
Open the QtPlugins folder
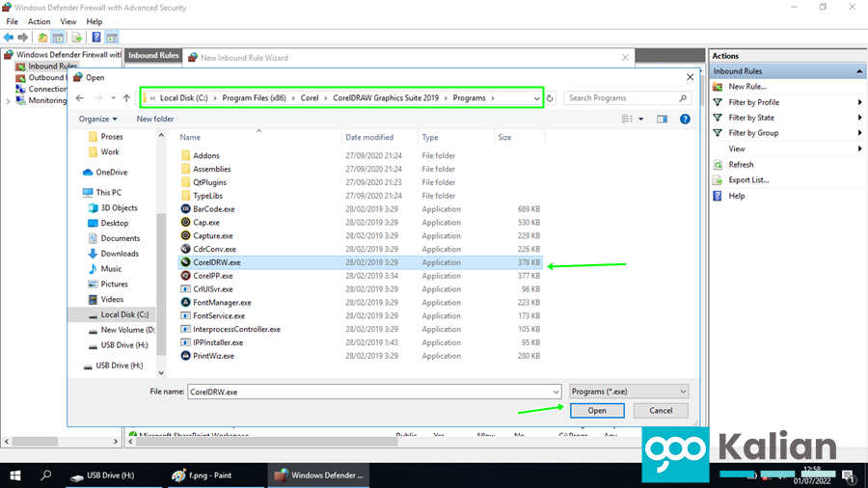click(x=209, y=182)
